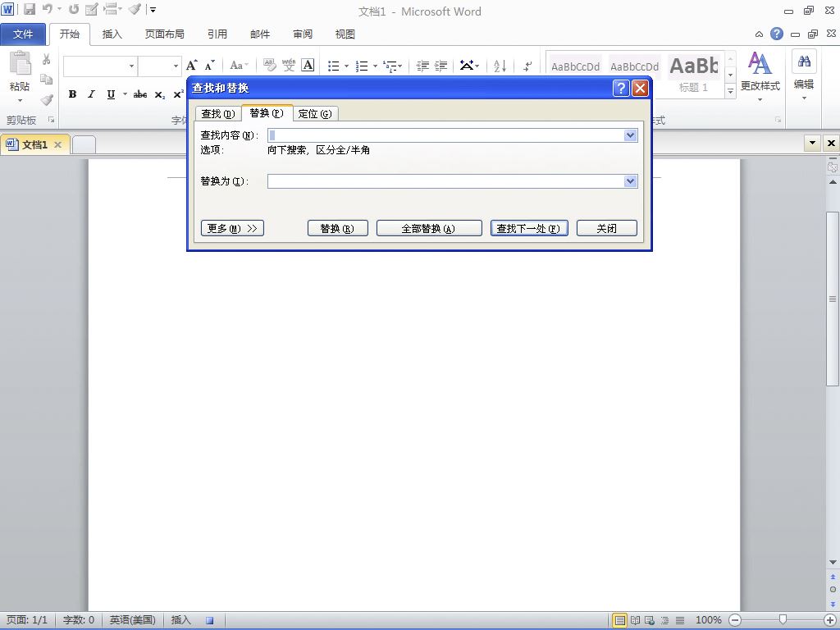Open the font name dropdown
This screenshot has height=630, width=840.
pyautogui.click(x=131, y=66)
